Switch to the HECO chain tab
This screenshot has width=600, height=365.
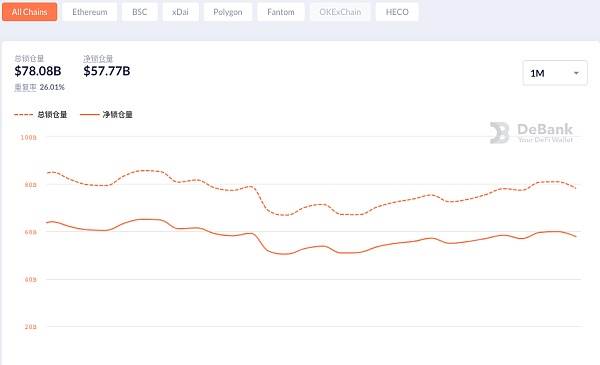(397, 12)
